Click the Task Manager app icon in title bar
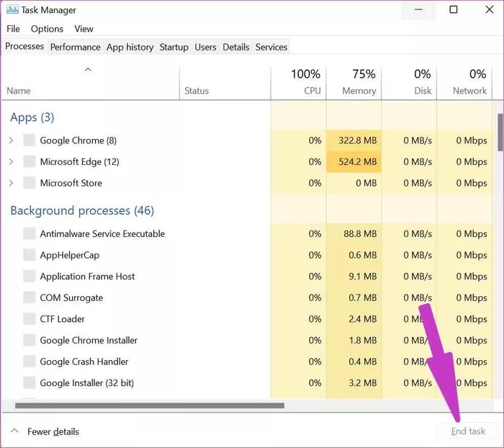504x448 pixels. [12, 10]
